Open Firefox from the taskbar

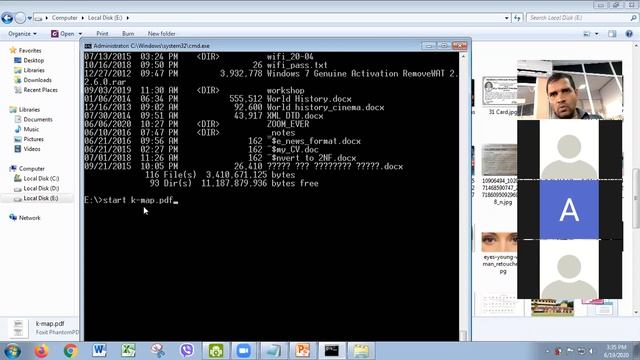(41, 351)
